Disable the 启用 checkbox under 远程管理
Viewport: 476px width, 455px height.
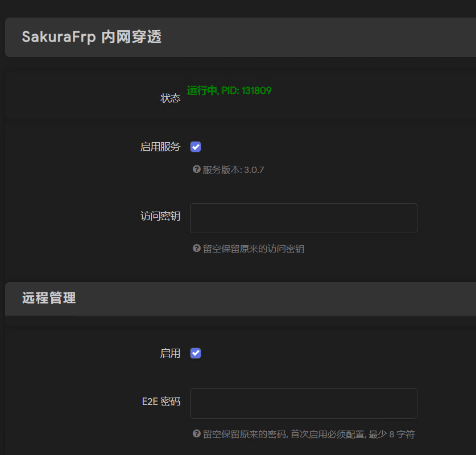pyautogui.click(x=195, y=353)
